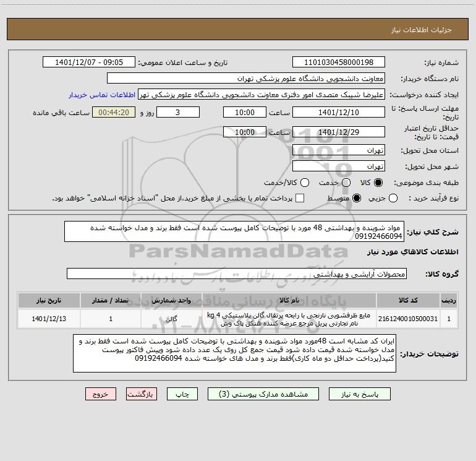
Task: Click the چاپ print button
Action: tap(182, 394)
